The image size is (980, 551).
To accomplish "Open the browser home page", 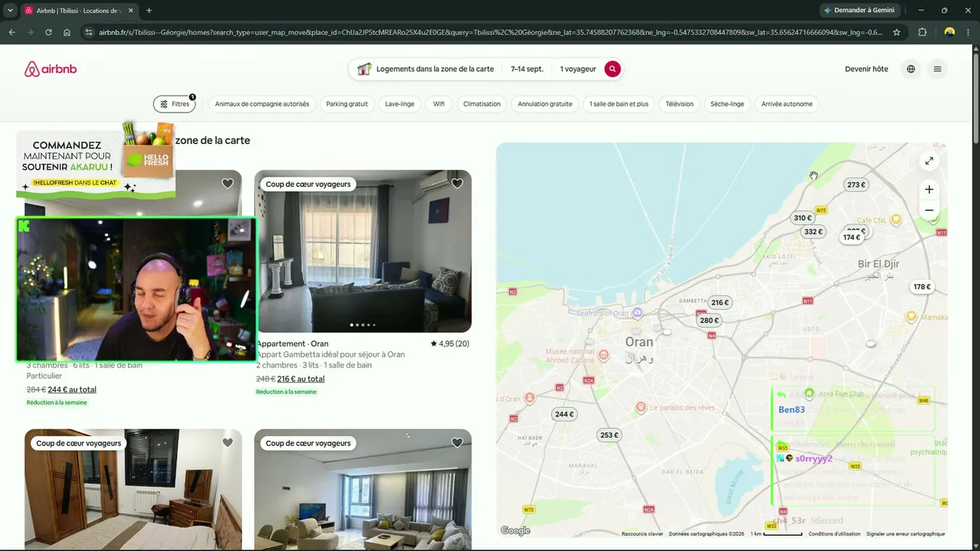I will [x=67, y=32].
